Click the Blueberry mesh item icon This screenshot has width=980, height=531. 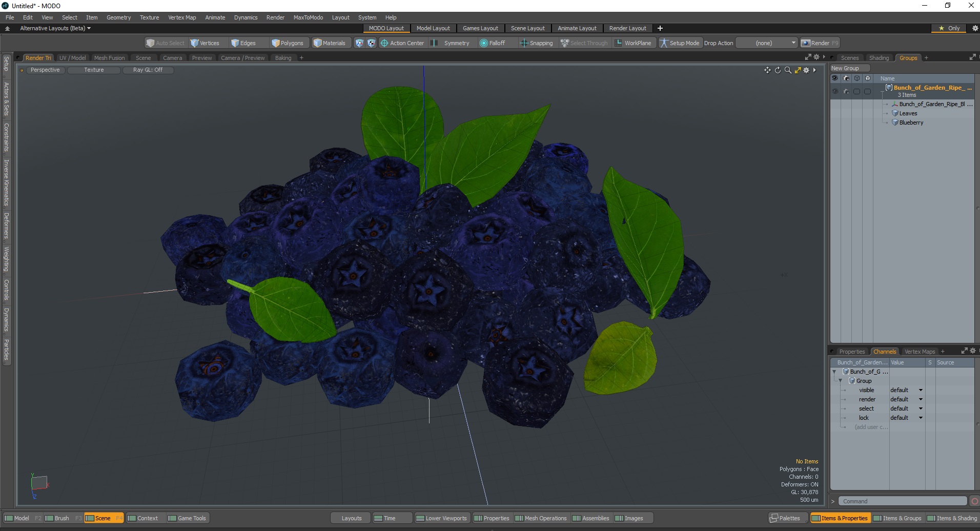[895, 122]
